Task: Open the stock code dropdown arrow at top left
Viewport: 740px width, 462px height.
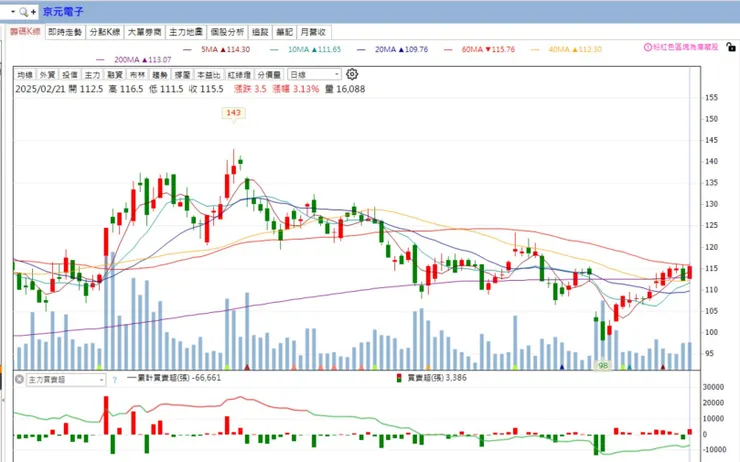Action: 13,12
